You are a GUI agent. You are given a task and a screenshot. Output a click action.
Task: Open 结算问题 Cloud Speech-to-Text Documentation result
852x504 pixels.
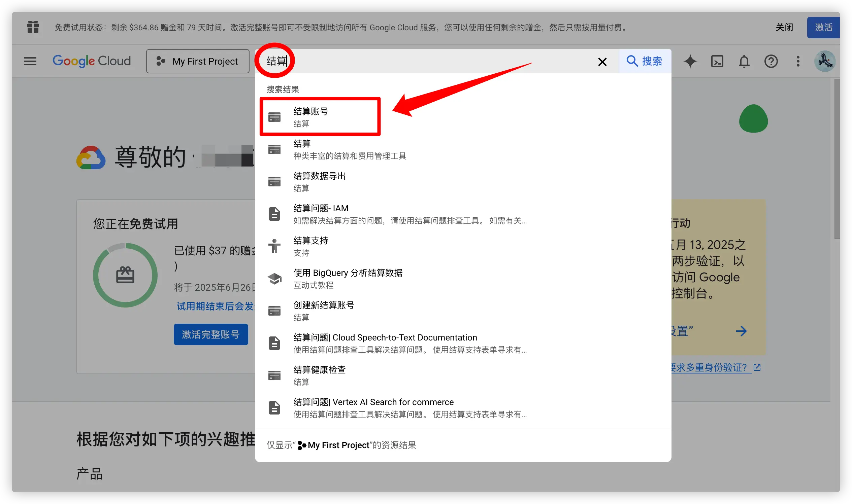(463, 343)
